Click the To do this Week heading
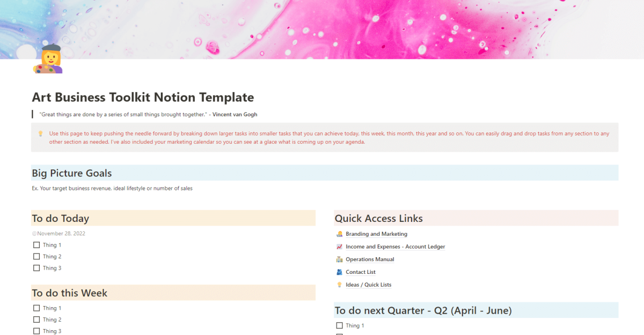 [70, 293]
